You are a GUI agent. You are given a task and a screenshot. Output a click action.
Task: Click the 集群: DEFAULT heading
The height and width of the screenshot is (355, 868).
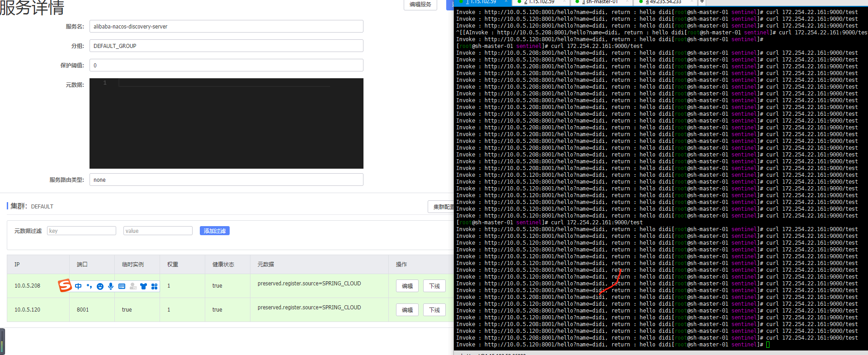[32, 206]
